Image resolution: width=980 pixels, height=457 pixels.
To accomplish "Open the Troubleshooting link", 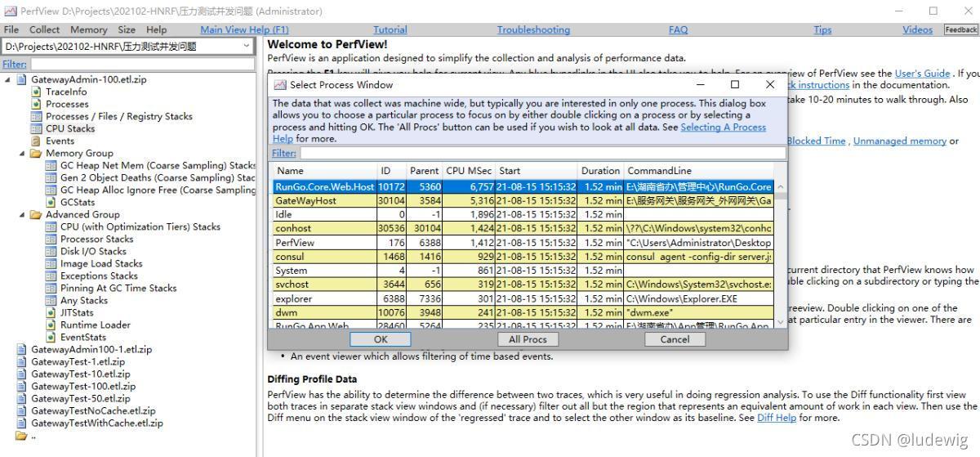I will click(x=533, y=29).
